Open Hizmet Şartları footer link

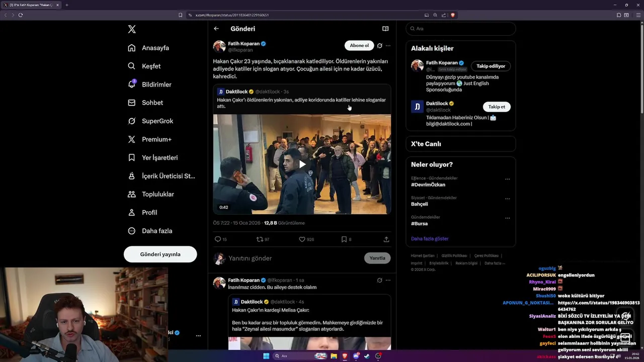(x=423, y=256)
